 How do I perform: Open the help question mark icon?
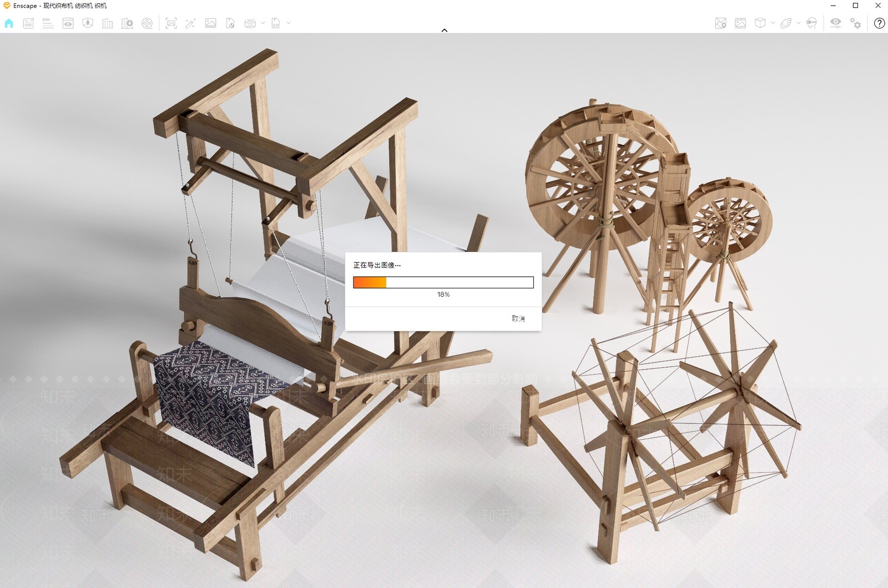click(x=879, y=23)
